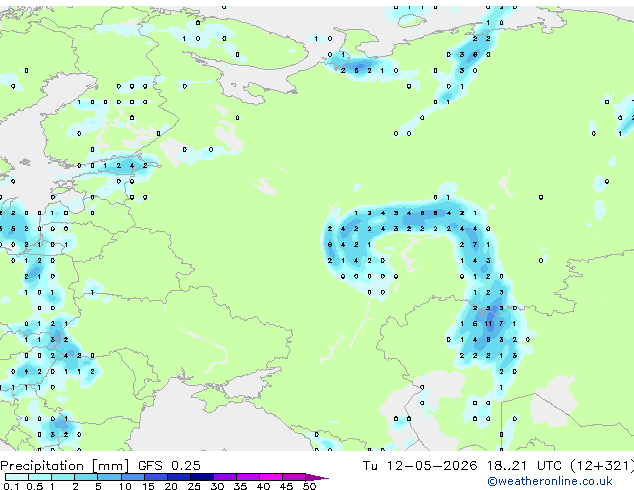Click the 'GFS 0.25' model label

pos(169,466)
